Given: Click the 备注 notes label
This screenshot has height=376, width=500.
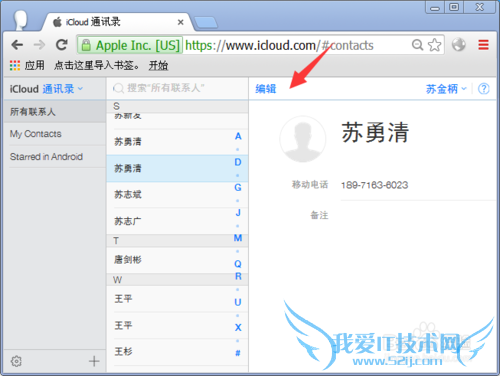Looking at the screenshot, I should click(319, 215).
